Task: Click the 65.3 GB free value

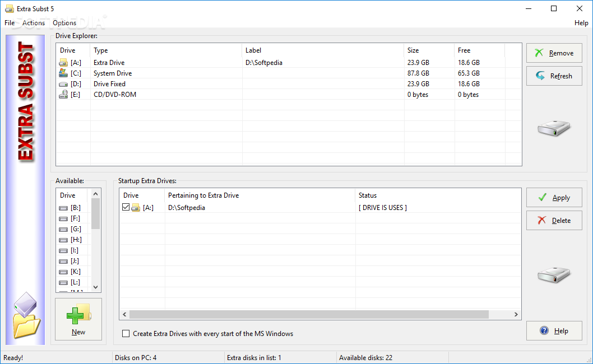Action: tap(469, 73)
